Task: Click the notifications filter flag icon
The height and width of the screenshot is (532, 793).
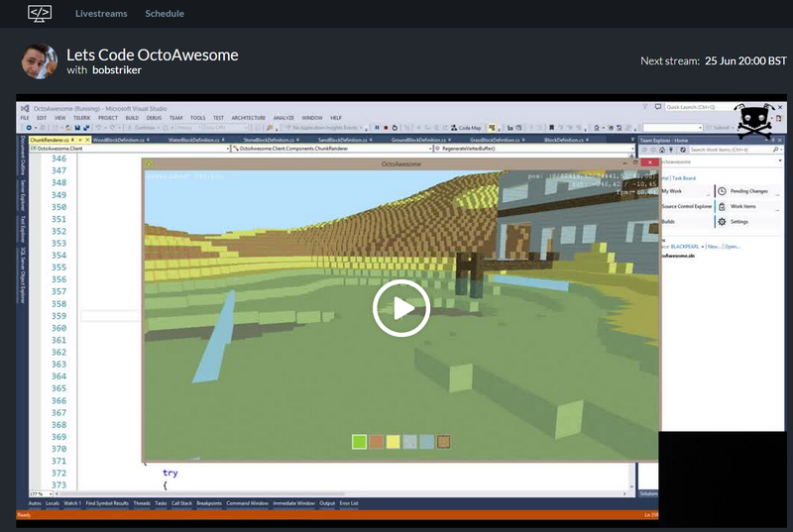Action: [x=645, y=107]
